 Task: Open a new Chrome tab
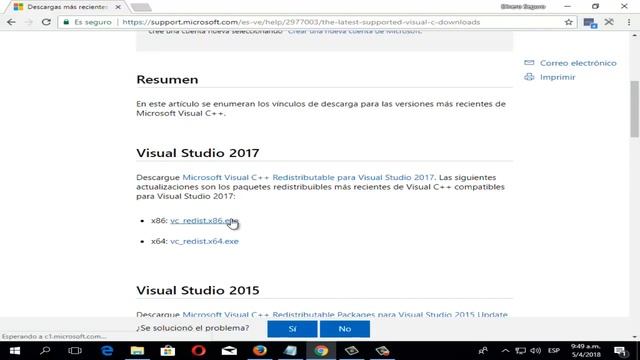(141, 7)
